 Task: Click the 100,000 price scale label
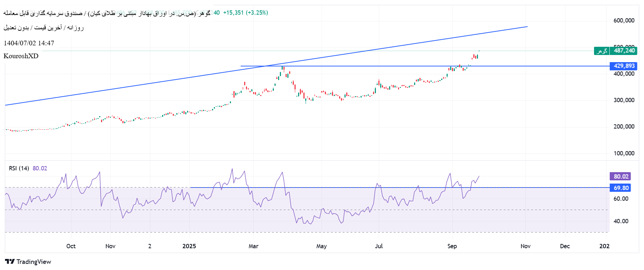[624, 153]
